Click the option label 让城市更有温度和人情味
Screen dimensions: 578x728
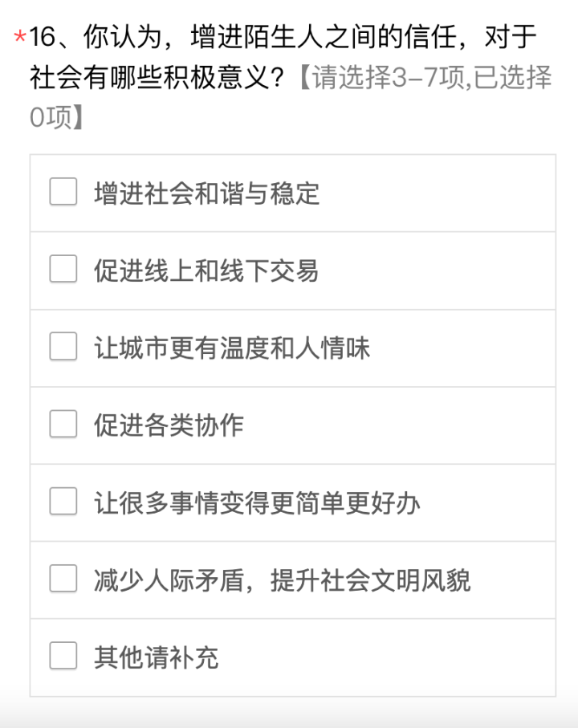[x=232, y=348]
